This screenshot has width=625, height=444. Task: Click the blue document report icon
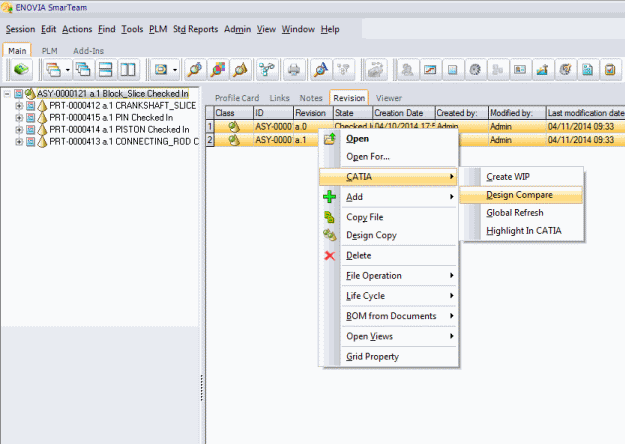pos(588,70)
